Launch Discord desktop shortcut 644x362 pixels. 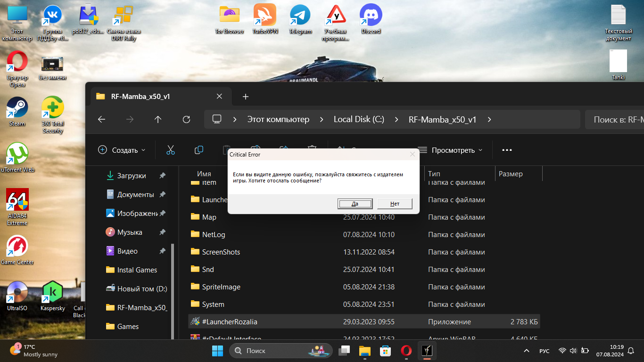(371, 19)
